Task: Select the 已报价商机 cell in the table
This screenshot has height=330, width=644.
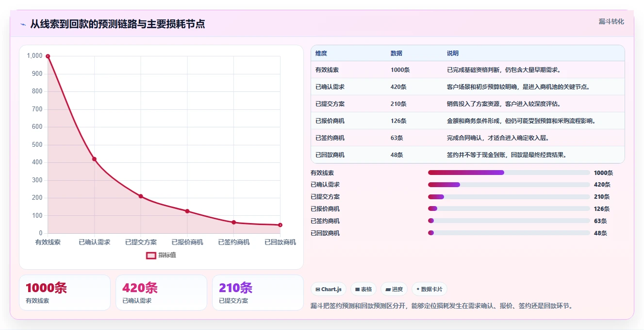Action: [330, 121]
